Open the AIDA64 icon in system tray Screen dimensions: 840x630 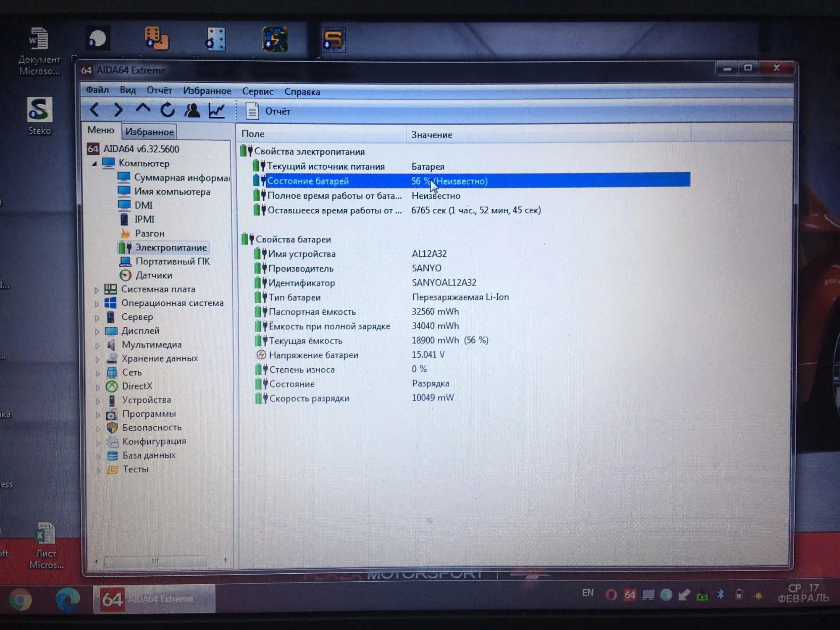(629, 595)
